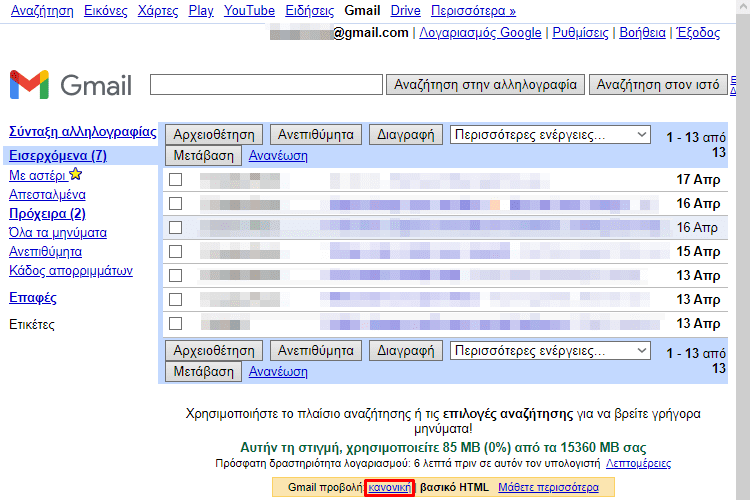Click the top Αρχειοθέτηση button
Screen dimensions: 750x500
[x=214, y=134]
